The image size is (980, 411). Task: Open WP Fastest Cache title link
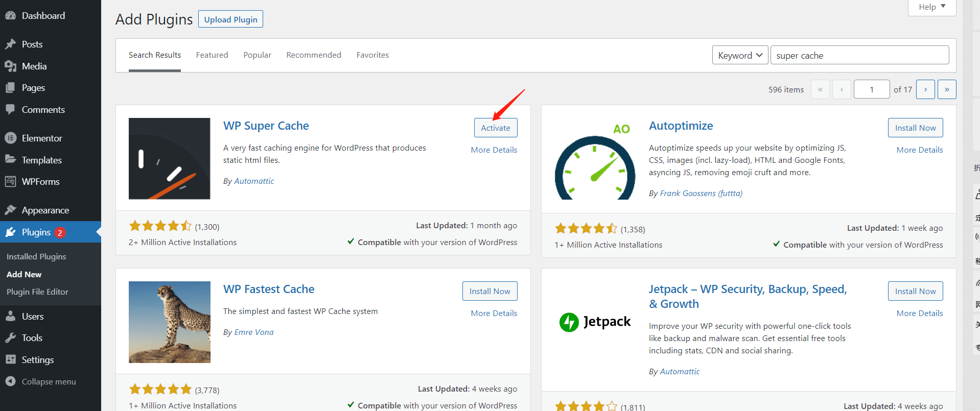point(269,289)
